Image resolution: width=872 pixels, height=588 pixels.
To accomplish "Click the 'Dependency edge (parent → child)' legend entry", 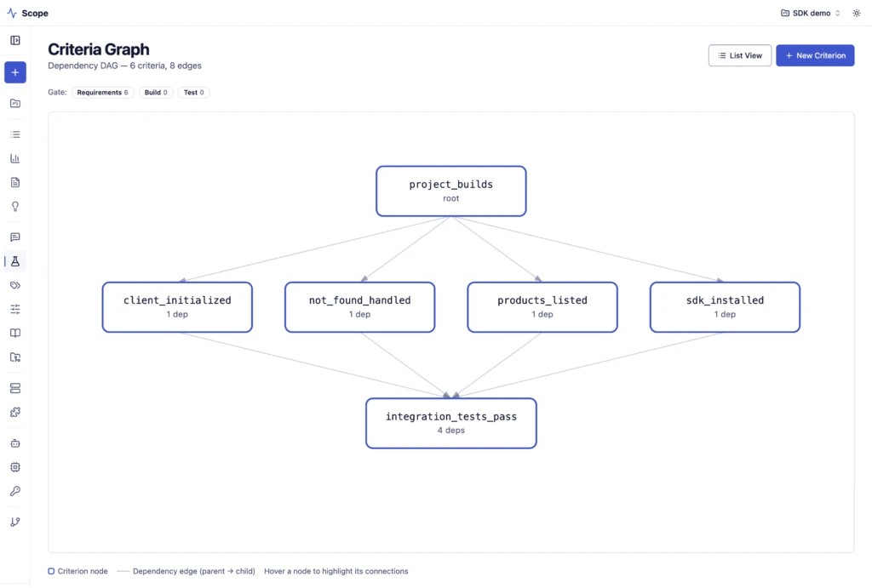I will (x=186, y=571).
